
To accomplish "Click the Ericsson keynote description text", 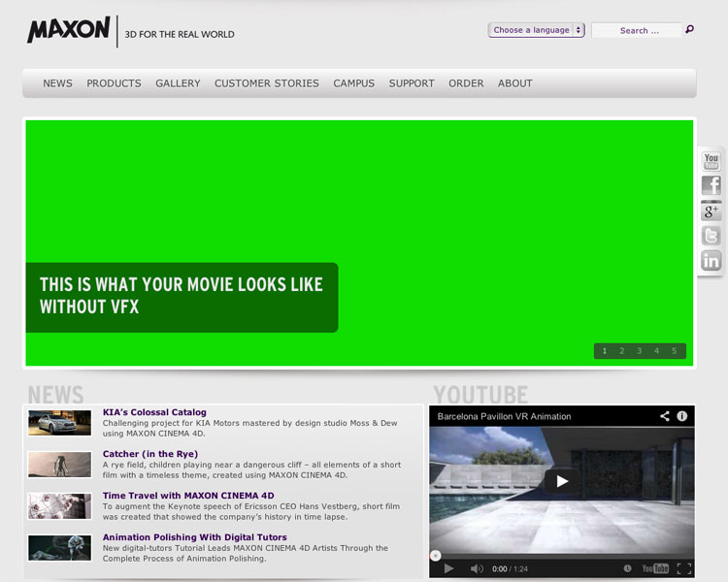I will pyautogui.click(x=251, y=511).
